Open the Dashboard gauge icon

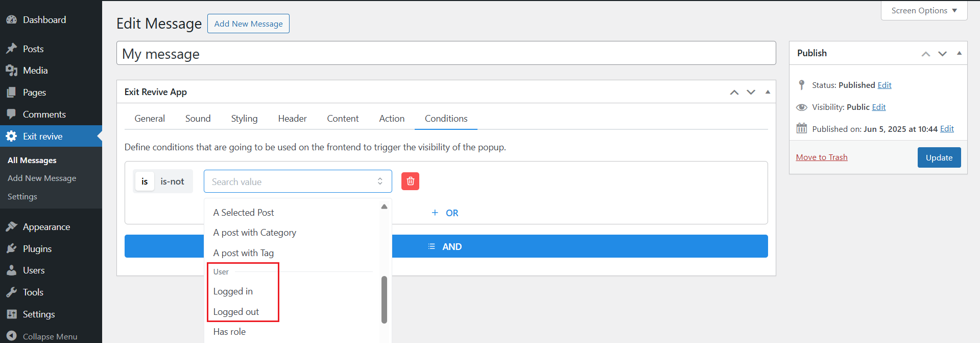click(x=11, y=20)
